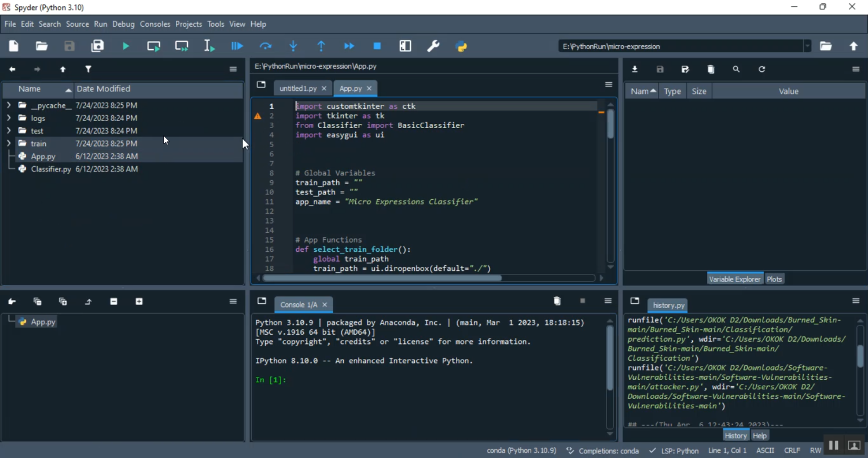This screenshot has width=868, height=458.
Task: Open the Debug menu
Action: coord(123,24)
